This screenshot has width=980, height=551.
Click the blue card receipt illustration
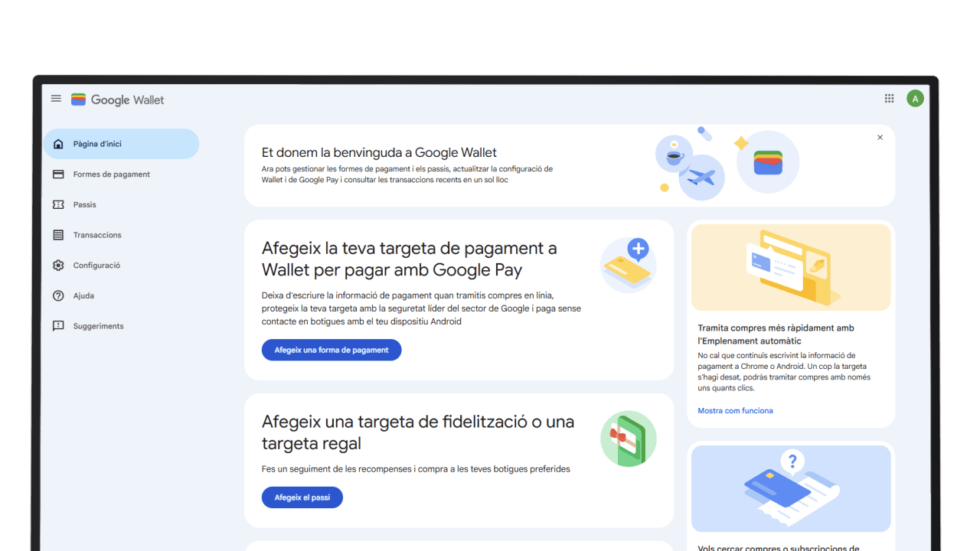click(x=791, y=488)
